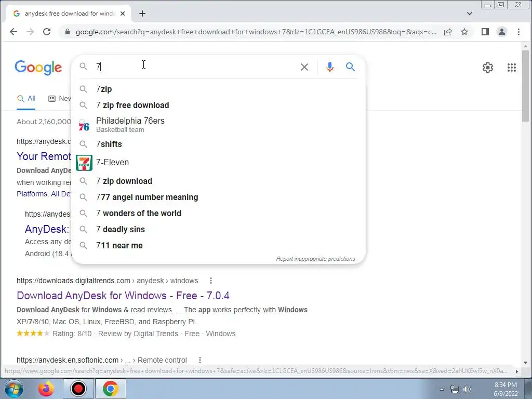Start voice search with microphone icon
The height and width of the screenshot is (399, 532).
(329, 67)
